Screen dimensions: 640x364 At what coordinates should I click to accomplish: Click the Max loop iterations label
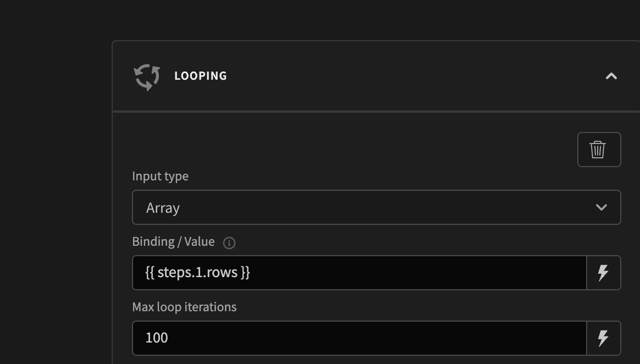(x=184, y=307)
